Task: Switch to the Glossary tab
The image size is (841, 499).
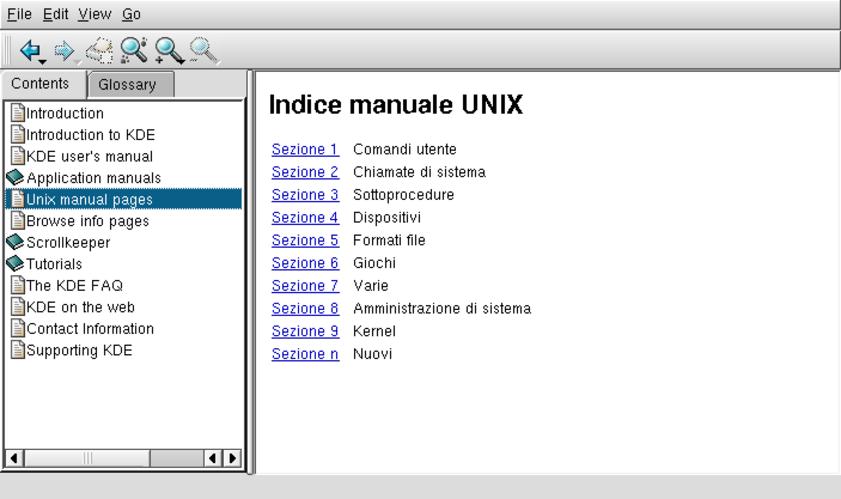Action: (x=127, y=85)
